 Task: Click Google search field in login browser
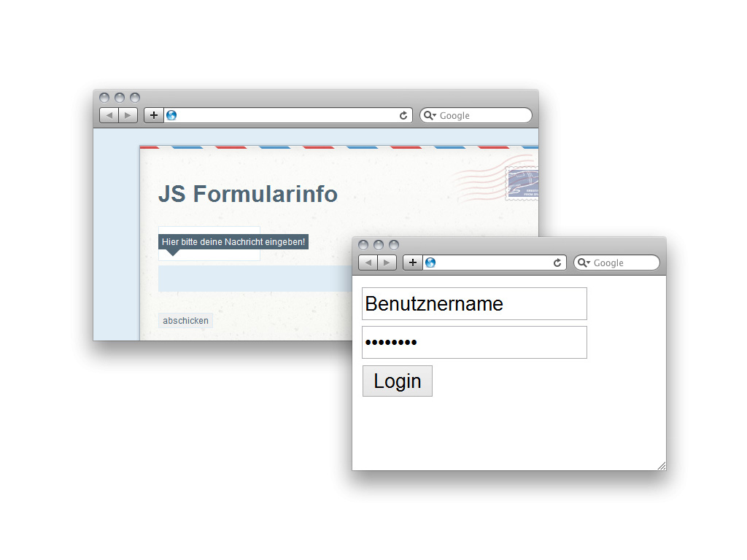617,262
